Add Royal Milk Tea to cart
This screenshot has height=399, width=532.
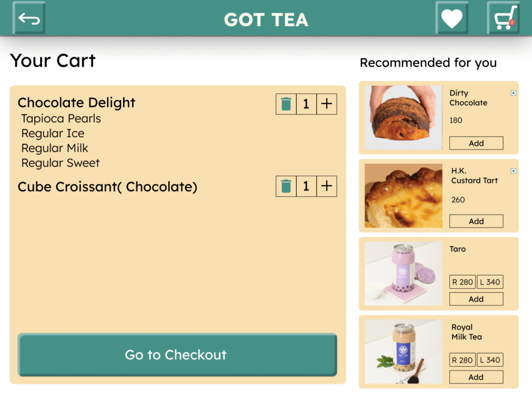[476, 377]
